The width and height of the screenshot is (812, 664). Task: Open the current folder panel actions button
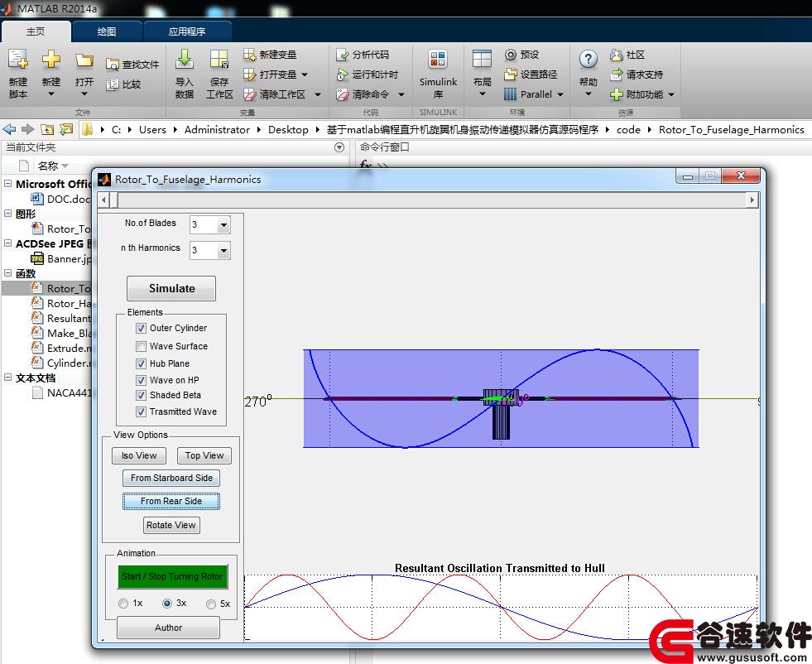click(x=339, y=147)
